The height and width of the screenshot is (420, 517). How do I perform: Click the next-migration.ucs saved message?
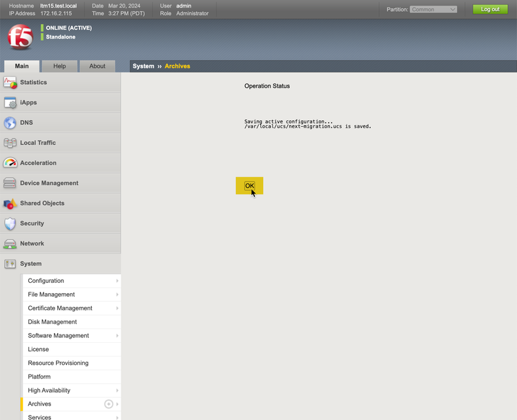[x=308, y=126]
